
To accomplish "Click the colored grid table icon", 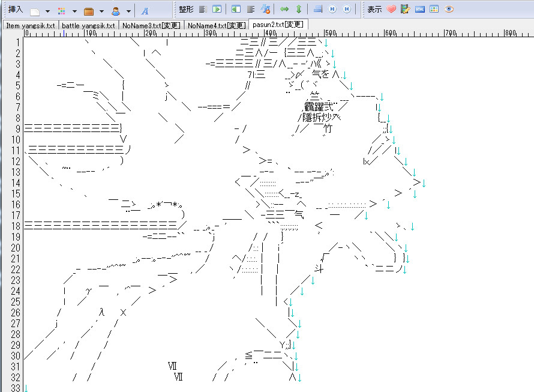I will pos(434,10).
